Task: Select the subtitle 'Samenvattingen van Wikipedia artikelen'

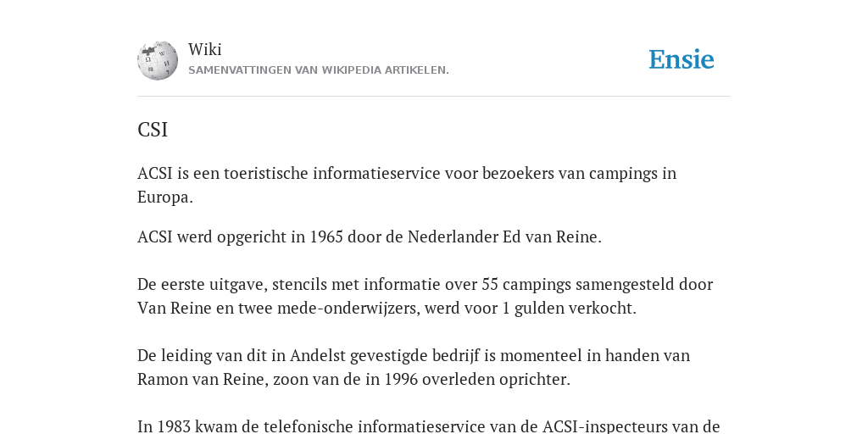Action: pyautogui.click(x=319, y=70)
